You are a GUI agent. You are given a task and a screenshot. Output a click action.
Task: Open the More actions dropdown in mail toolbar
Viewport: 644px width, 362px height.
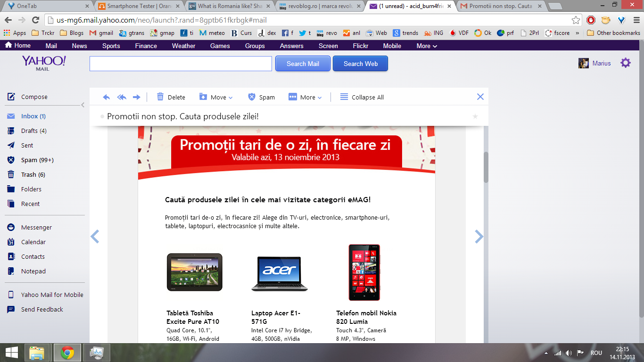coord(305,97)
